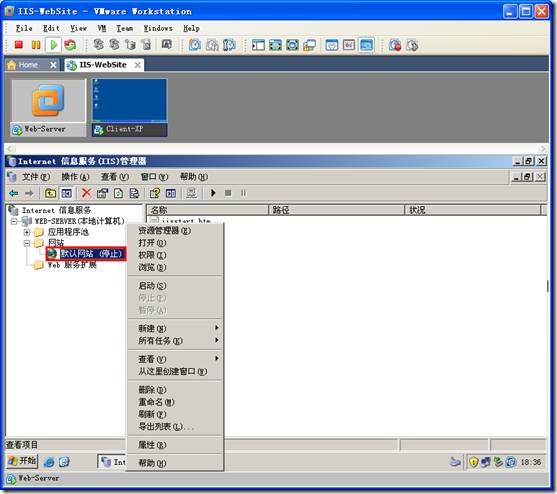Switch to the IIS-WebSite tab

pos(103,65)
